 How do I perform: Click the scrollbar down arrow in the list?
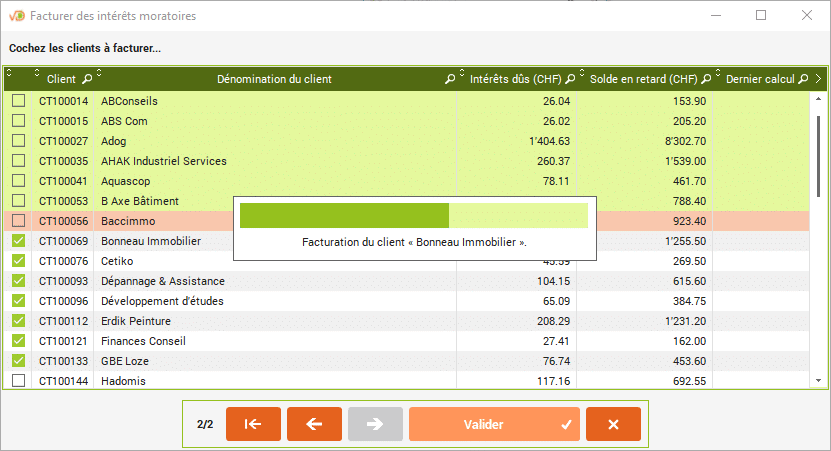(819, 381)
